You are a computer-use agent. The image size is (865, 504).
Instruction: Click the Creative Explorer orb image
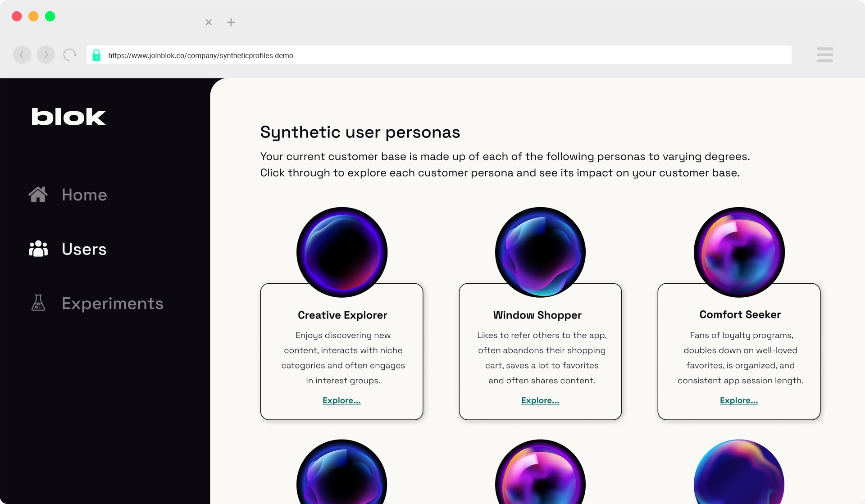point(341,253)
